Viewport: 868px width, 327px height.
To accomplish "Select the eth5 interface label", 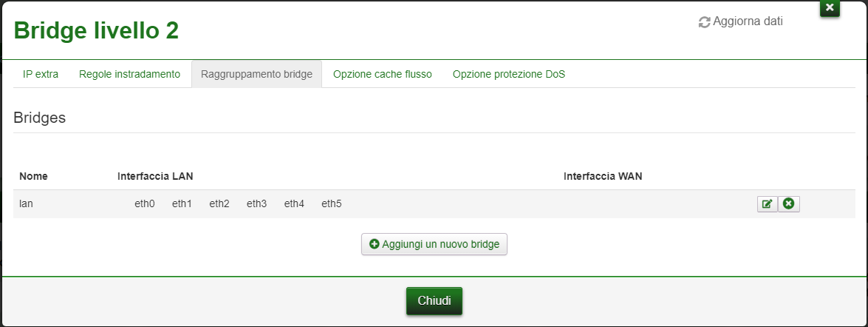I will [x=332, y=204].
